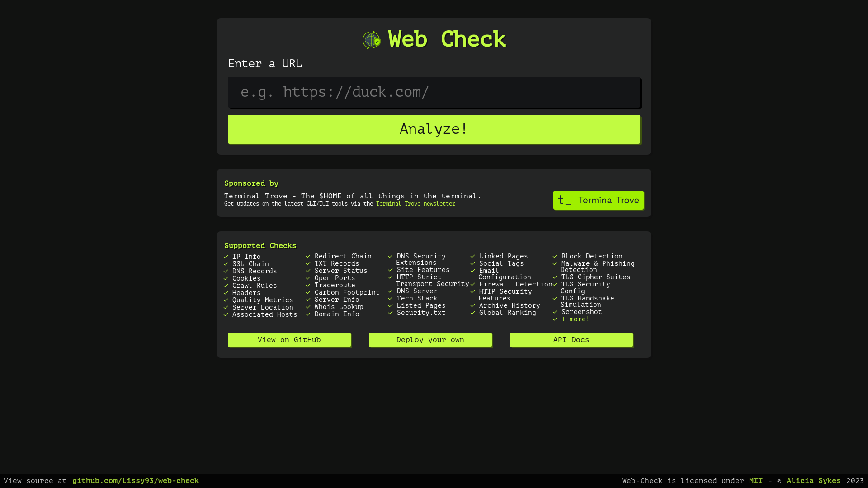This screenshot has height=488, width=868.
Task: Click the 'Sponsored by' heading
Action: click(251, 183)
